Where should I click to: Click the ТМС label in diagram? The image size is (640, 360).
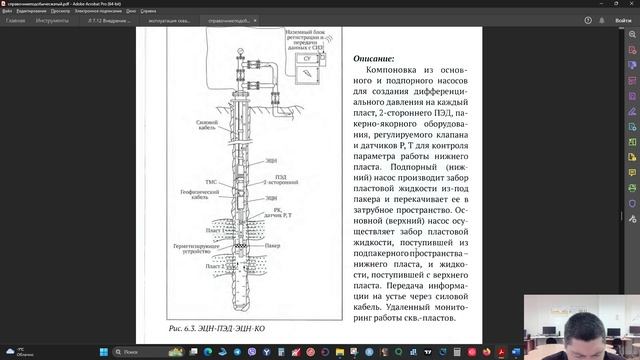211,182
